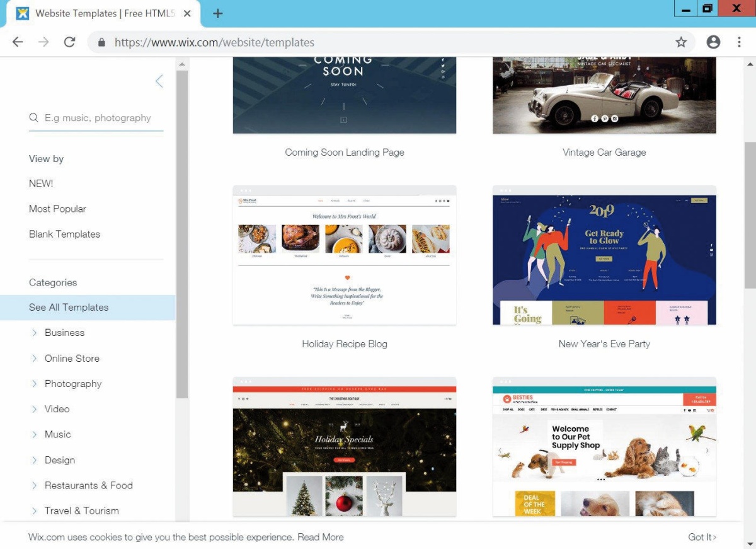Click the browser forward arrow

43,42
